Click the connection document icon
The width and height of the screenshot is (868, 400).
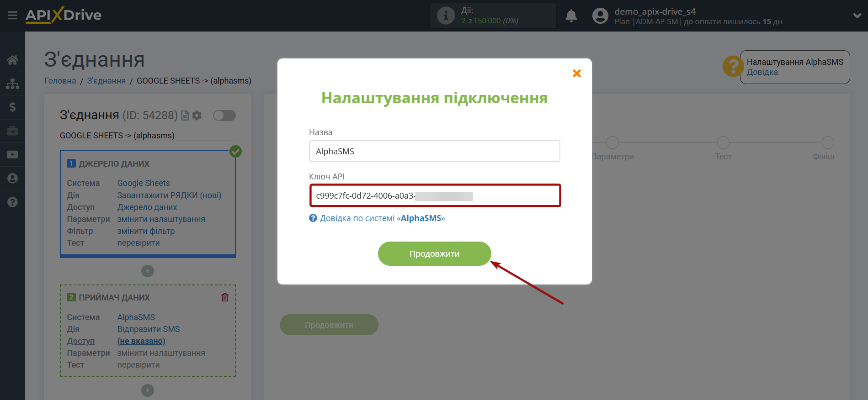pos(185,116)
